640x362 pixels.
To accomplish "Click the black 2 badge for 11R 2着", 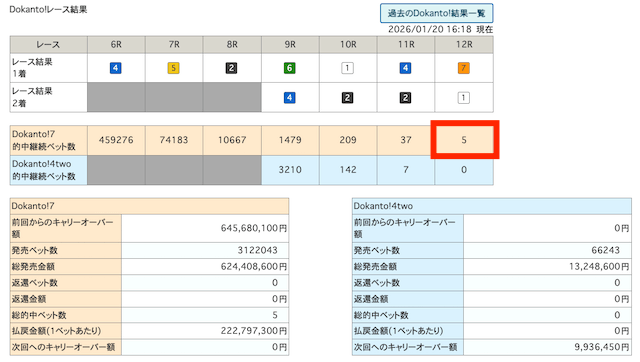I will [x=405, y=98].
